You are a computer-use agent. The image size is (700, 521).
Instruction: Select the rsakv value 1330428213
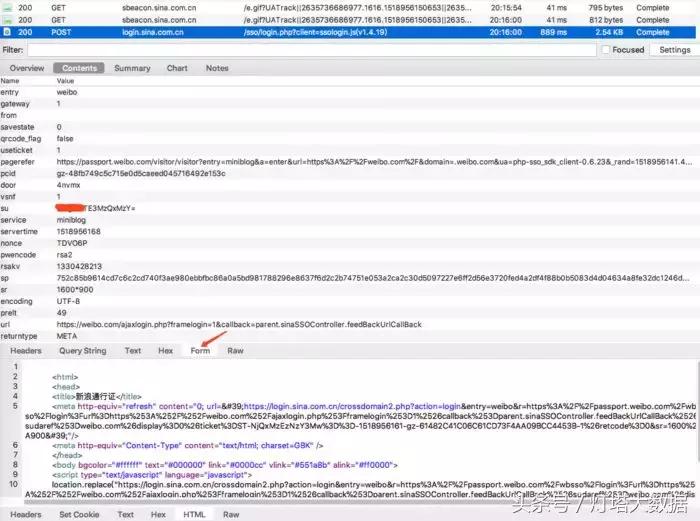pos(79,266)
